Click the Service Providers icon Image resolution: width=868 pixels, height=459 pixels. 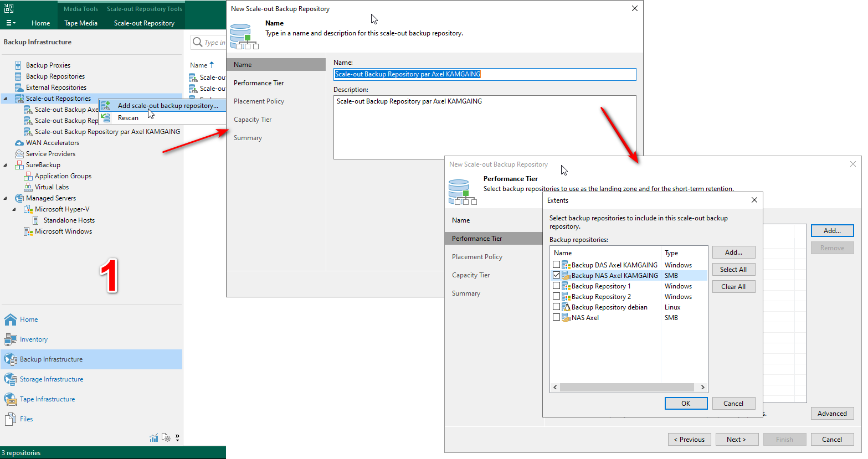(x=19, y=154)
